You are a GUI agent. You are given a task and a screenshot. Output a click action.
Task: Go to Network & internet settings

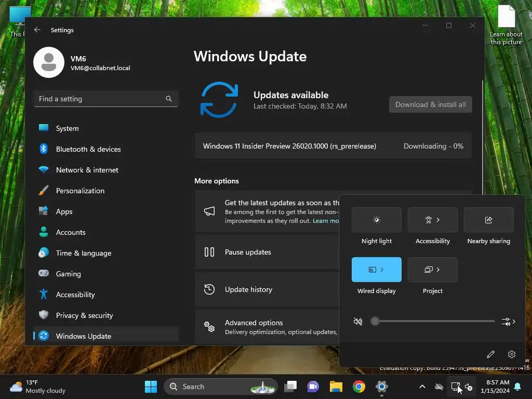[106, 170]
